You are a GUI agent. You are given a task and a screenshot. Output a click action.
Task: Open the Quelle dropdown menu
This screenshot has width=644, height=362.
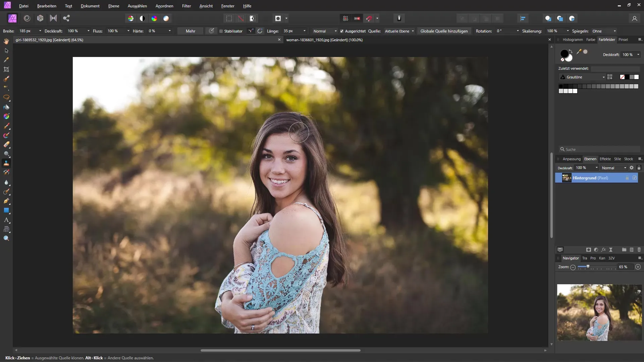pos(397,31)
